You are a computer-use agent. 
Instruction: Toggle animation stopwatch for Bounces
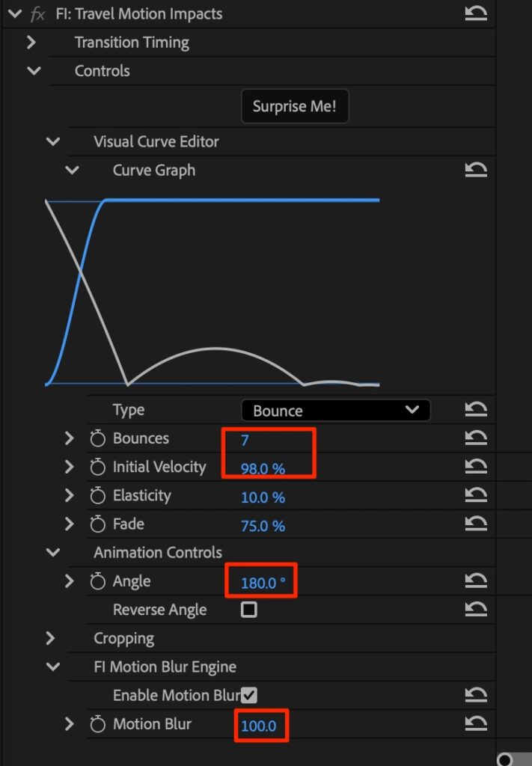tap(97, 439)
